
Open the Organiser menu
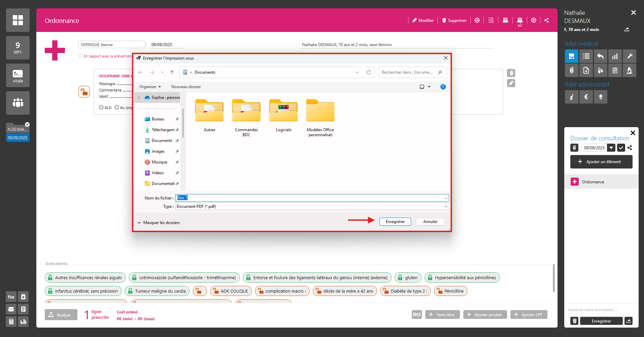tap(150, 87)
